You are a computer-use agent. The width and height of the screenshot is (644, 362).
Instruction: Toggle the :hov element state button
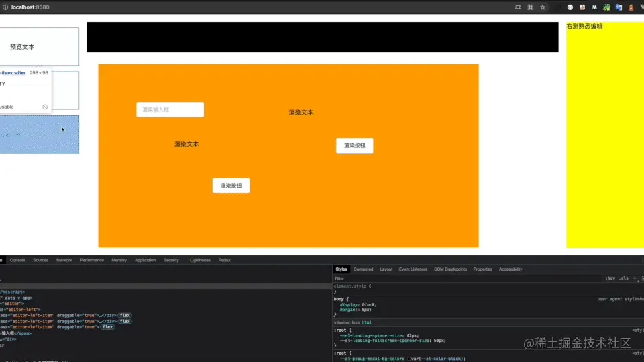[610, 278]
